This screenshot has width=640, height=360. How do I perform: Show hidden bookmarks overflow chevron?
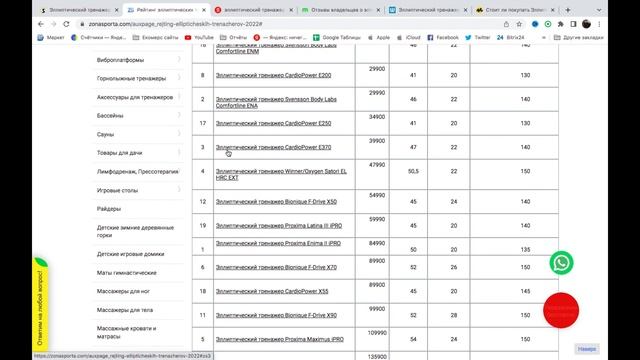[x=543, y=38]
